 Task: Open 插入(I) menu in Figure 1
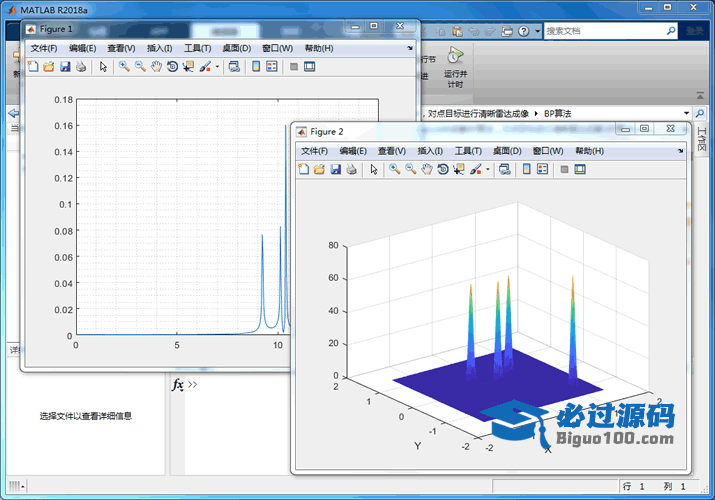[x=160, y=48]
